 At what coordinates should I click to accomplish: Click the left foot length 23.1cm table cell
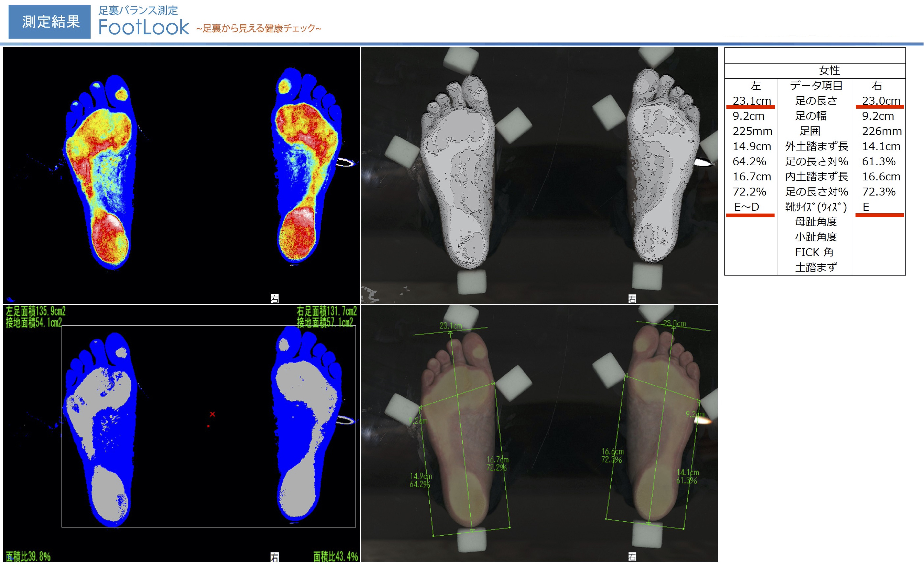click(751, 101)
